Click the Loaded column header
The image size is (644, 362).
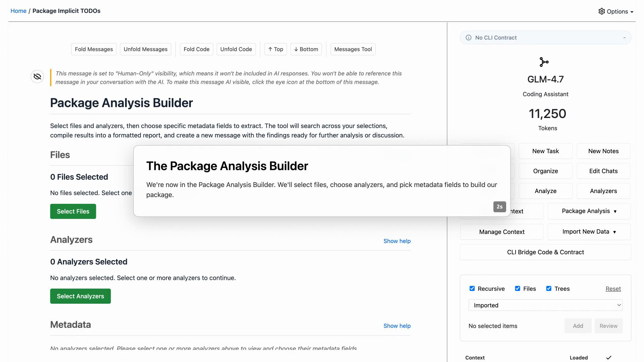click(579, 358)
